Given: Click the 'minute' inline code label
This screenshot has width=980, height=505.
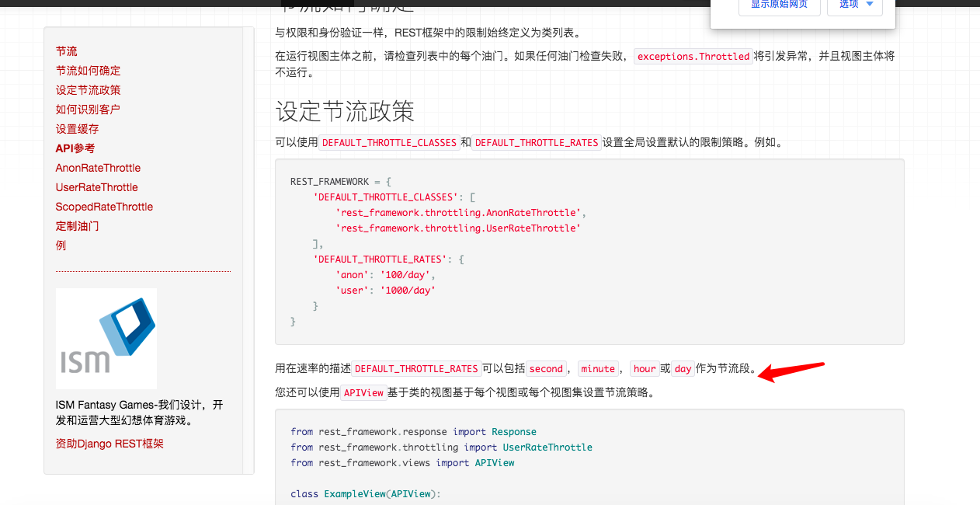Looking at the screenshot, I should (x=598, y=369).
